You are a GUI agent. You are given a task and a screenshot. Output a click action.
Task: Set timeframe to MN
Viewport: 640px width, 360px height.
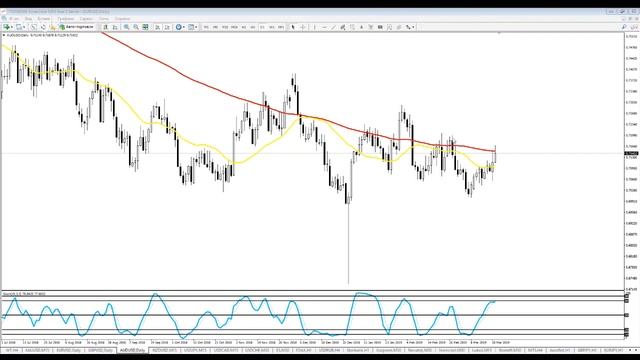click(x=281, y=27)
